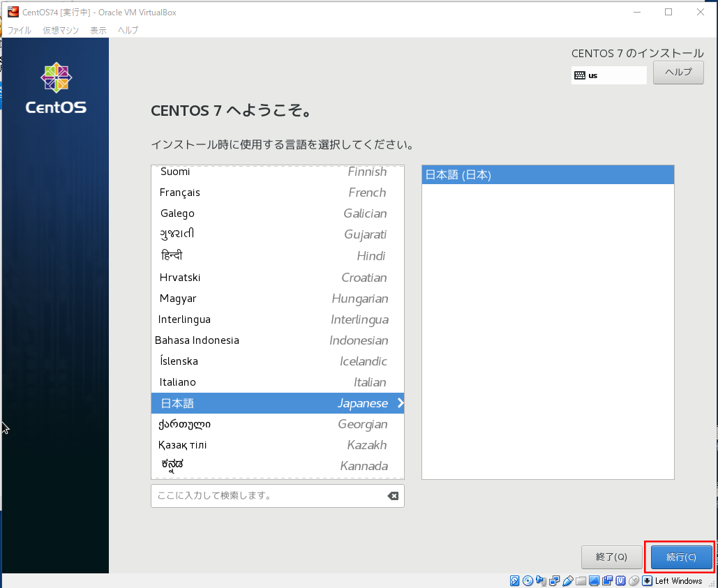Click the host key arrow icon

(647, 581)
